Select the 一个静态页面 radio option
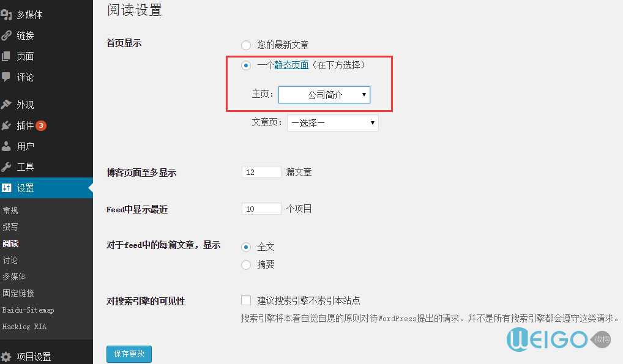The width and height of the screenshot is (623, 364). point(246,65)
